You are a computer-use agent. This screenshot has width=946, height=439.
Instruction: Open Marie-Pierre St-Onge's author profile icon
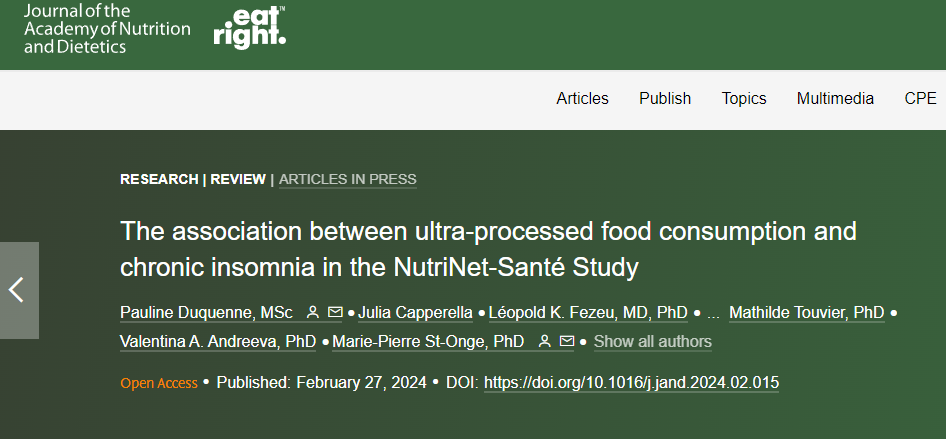(x=544, y=341)
